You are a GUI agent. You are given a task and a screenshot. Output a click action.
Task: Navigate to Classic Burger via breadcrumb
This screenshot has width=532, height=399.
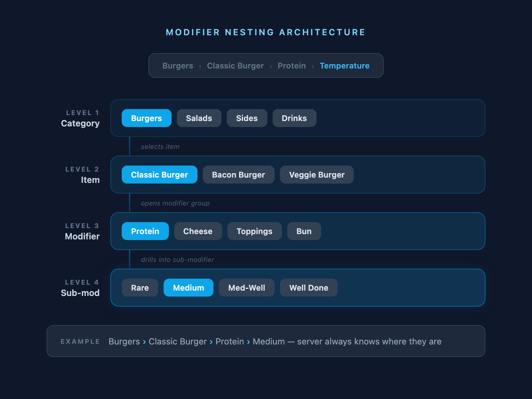tap(235, 66)
